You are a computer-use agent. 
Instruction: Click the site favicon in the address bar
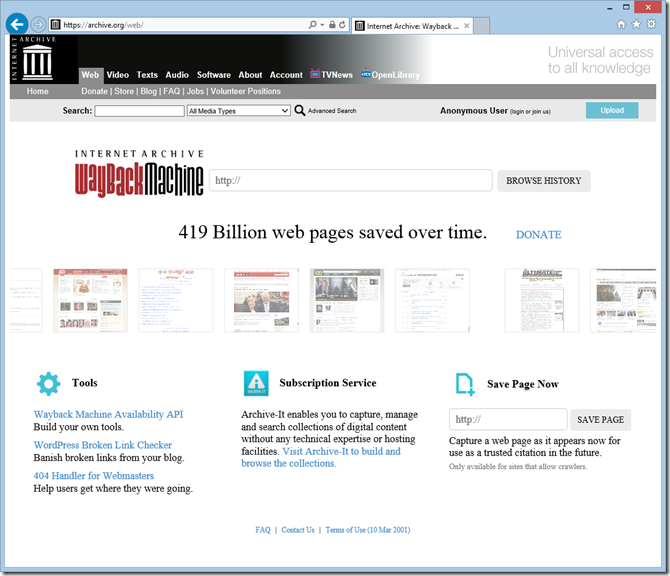(x=56, y=25)
